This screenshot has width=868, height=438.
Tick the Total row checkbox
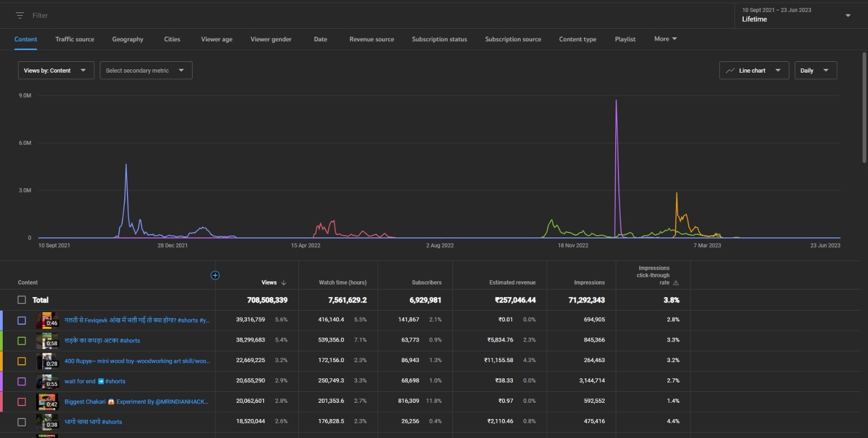pyautogui.click(x=22, y=300)
